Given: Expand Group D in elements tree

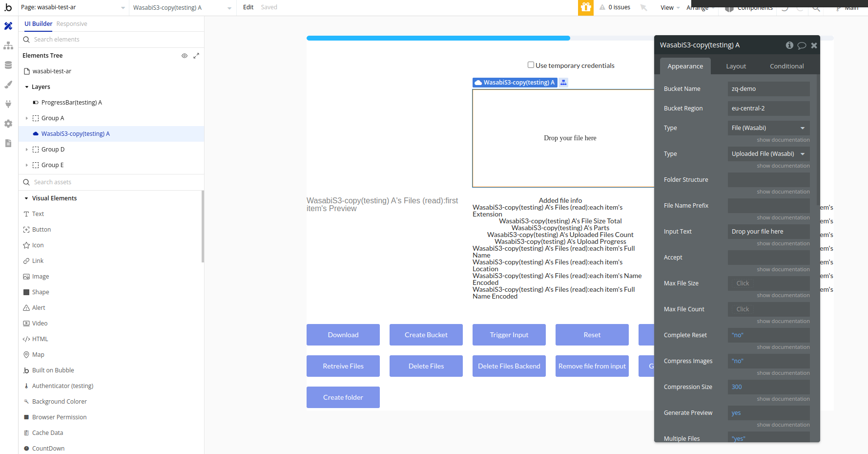Looking at the screenshot, I should [x=27, y=150].
